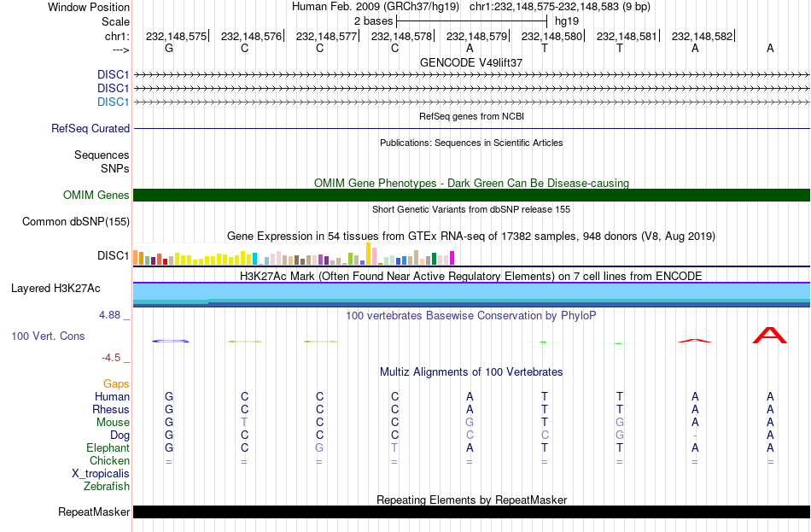Click the tall yellow GTEx expression bar
Screen dimensions: 811x532
(x=368, y=254)
